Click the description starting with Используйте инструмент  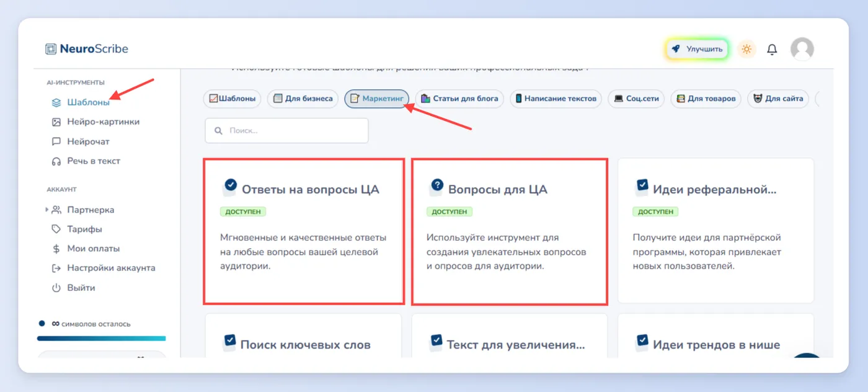pos(506,252)
